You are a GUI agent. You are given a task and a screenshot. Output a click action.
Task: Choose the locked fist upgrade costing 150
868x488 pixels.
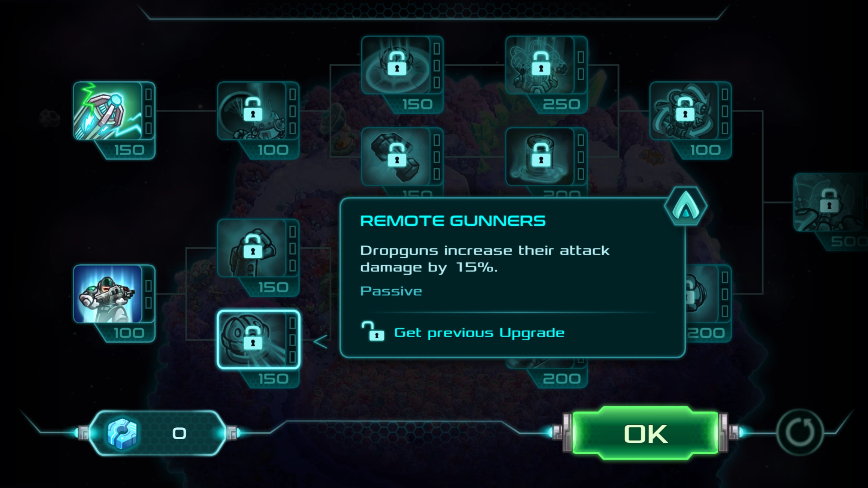252,248
